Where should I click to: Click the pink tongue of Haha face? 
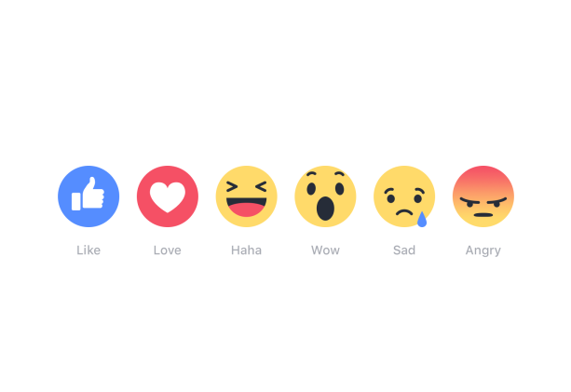click(246, 210)
